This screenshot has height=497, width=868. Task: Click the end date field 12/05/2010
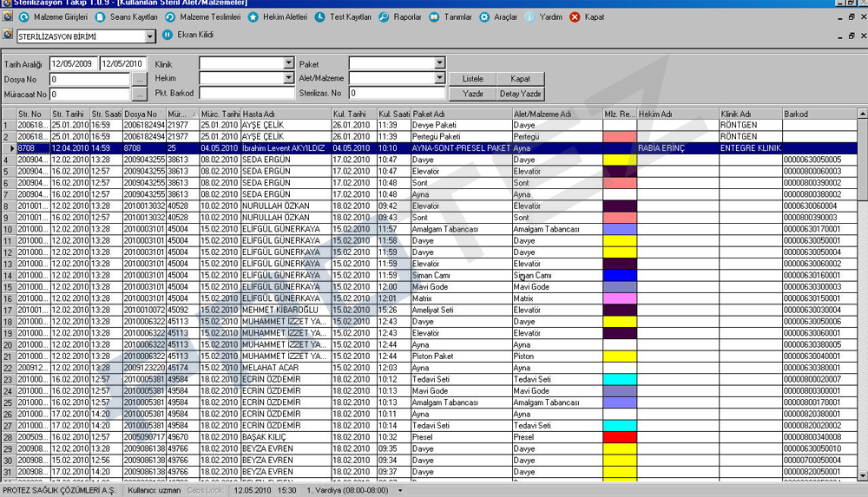[x=123, y=64]
